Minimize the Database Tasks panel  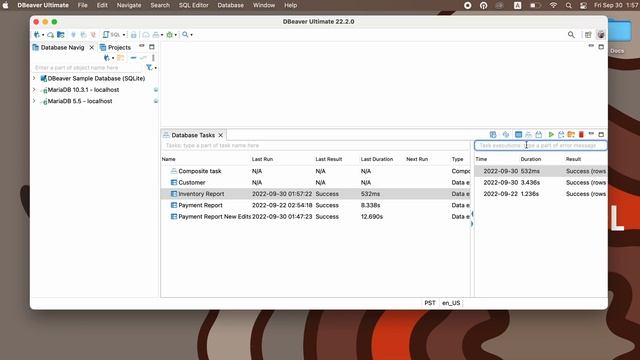pos(591,133)
